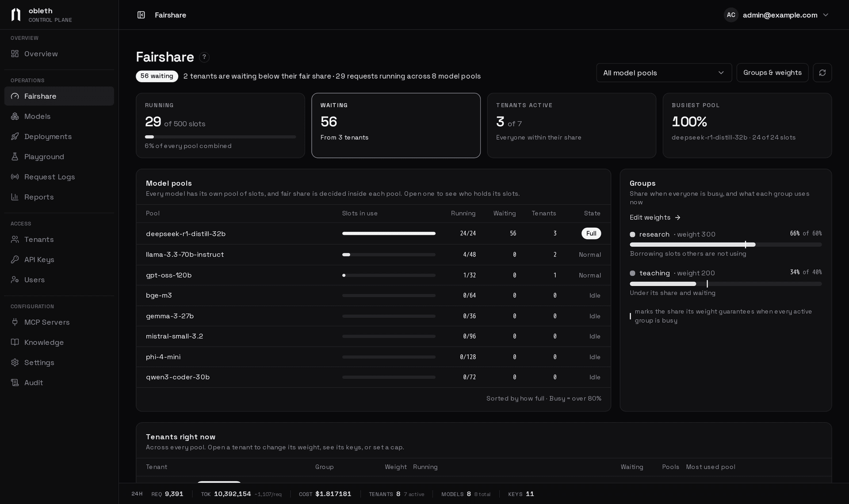This screenshot has height=504, width=849.
Task: Click the Tenants people icon
Action: pyautogui.click(x=15, y=239)
